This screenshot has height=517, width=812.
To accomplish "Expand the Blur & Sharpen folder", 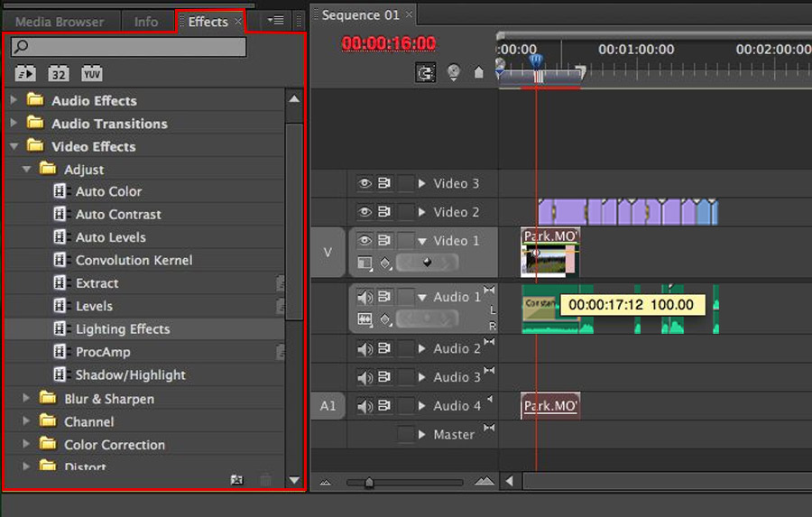I will [x=26, y=398].
